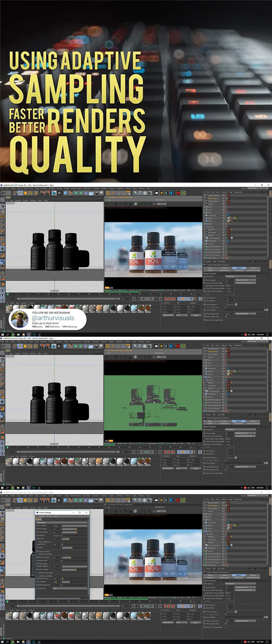This screenshot has height=644, width=272.
Task: Adjust the Filter size slider in Octane Settings
Action: pos(75,539)
